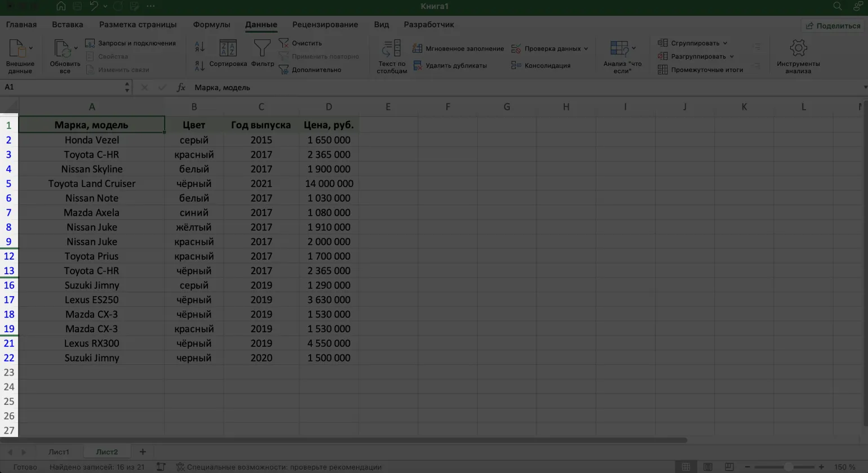Click Advanced filter (Дополнительно)
The width and height of the screenshot is (868, 473).
[316, 70]
